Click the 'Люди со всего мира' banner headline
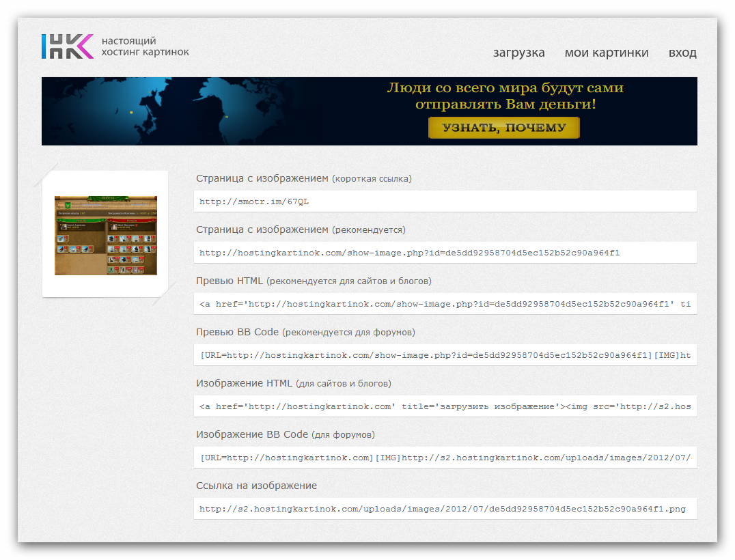The width and height of the screenshot is (735, 560). pyautogui.click(x=505, y=96)
